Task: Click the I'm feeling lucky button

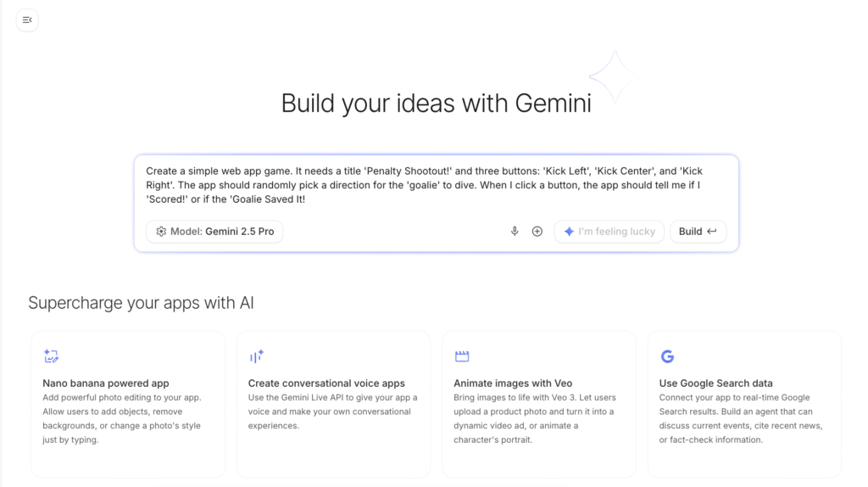Action: click(609, 232)
